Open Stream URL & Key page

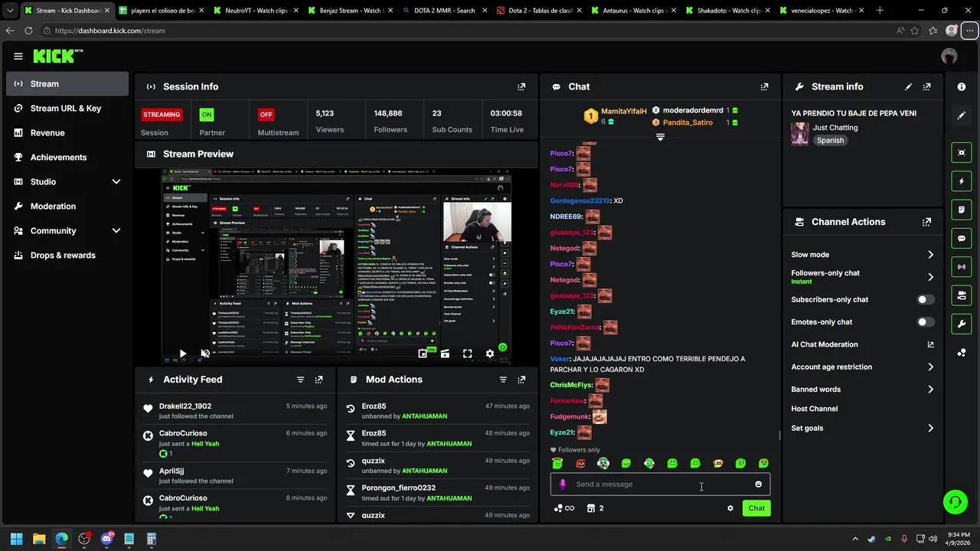tap(67, 108)
